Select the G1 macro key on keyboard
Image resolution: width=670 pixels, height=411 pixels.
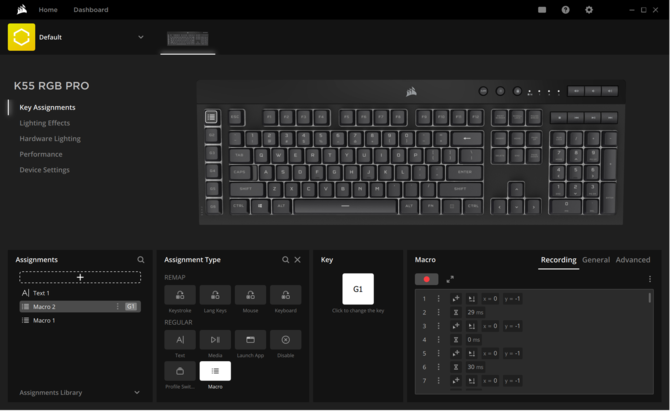(211, 117)
